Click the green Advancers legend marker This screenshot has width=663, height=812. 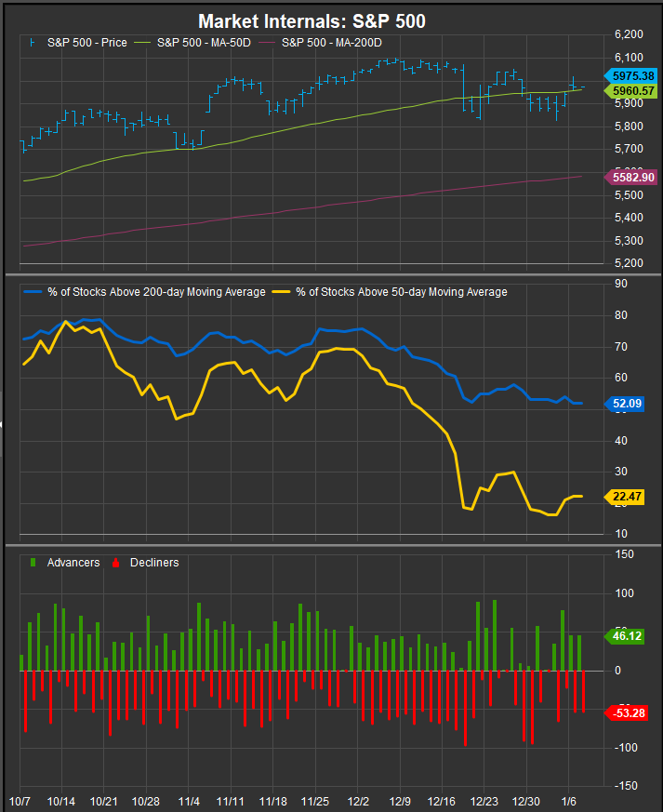pos(33,563)
